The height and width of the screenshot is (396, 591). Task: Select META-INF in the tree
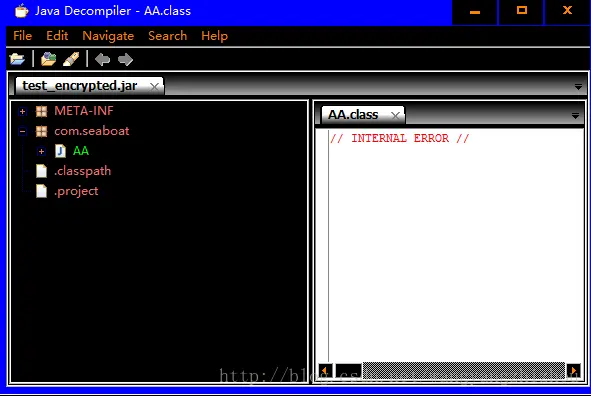pos(84,111)
